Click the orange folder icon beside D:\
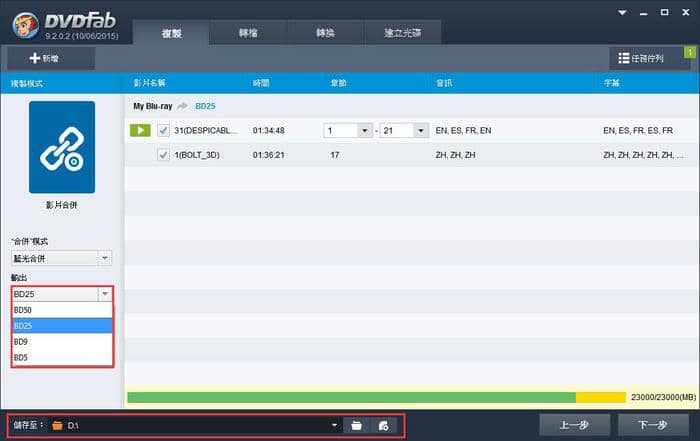 58,425
